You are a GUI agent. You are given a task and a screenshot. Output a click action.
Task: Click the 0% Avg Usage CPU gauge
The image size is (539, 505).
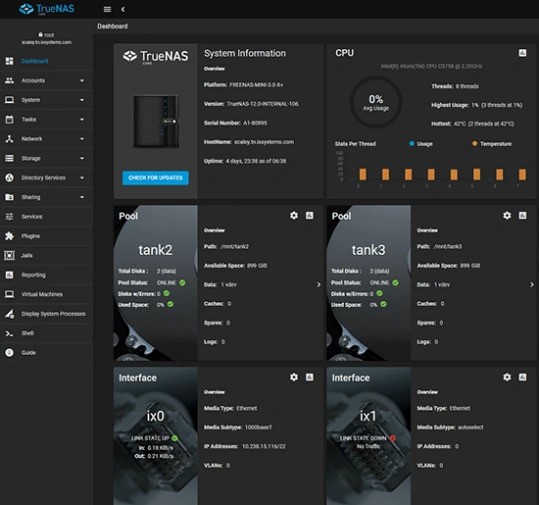[376, 102]
